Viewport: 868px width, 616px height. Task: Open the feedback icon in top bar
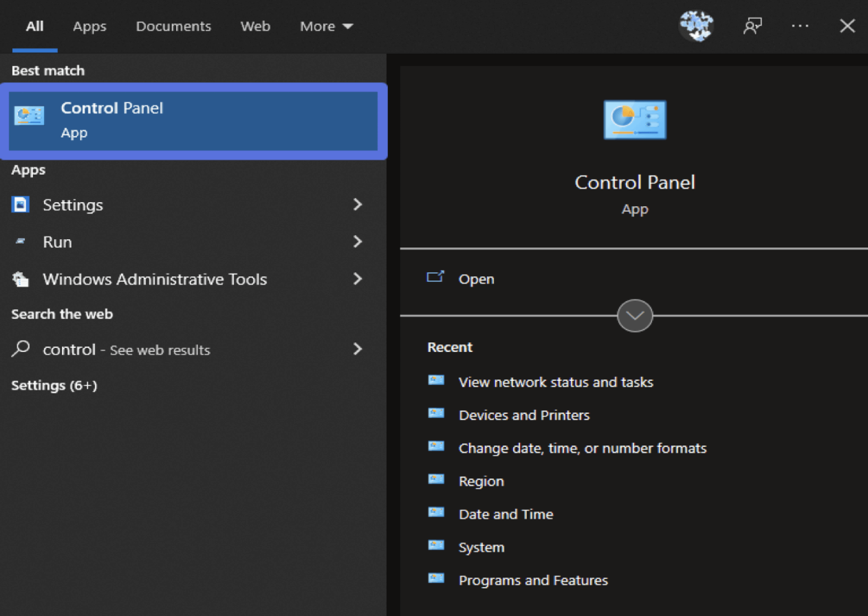(752, 26)
